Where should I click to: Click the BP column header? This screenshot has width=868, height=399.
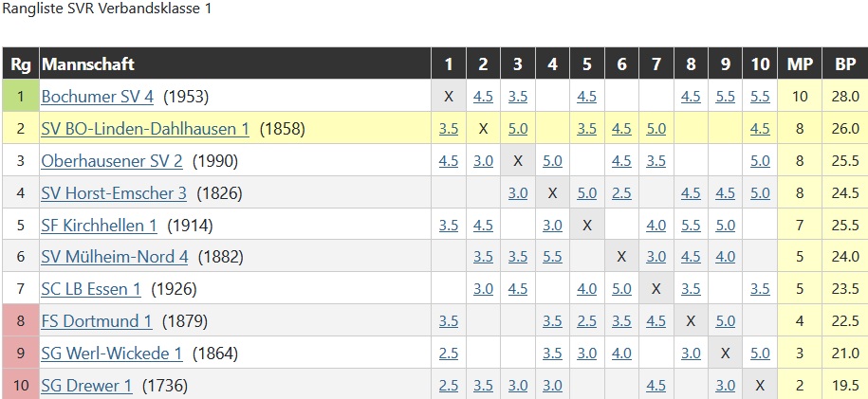coord(844,64)
